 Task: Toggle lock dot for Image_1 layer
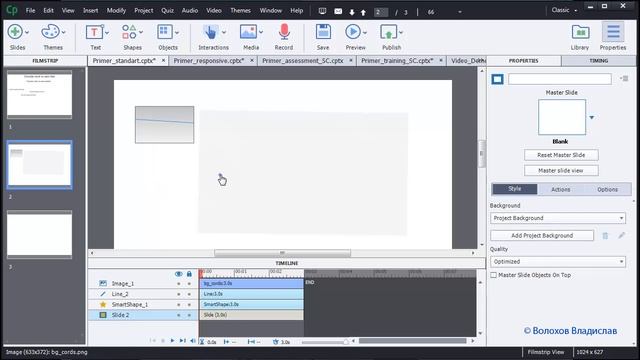pos(189,284)
